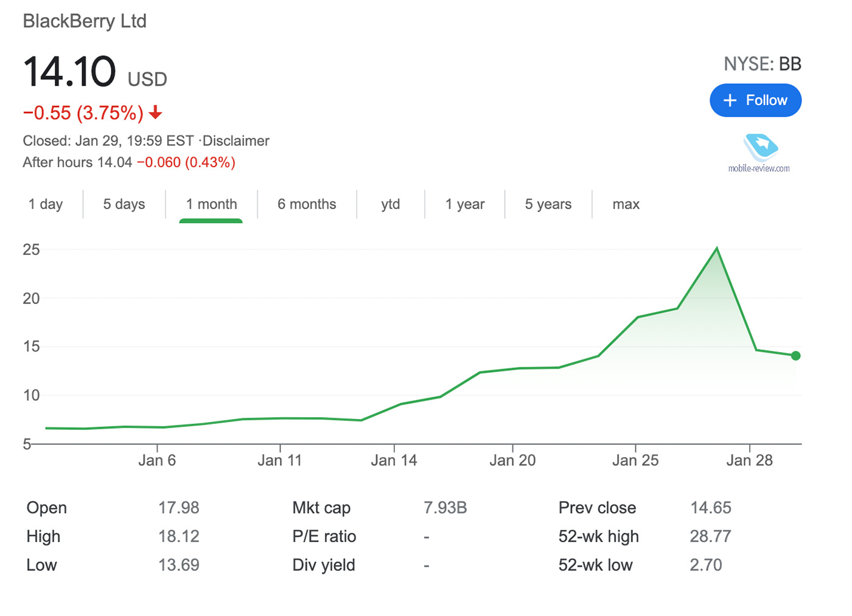The image size is (852, 616).
Task: Select the 1 month tab
Action: pos(211,204)
